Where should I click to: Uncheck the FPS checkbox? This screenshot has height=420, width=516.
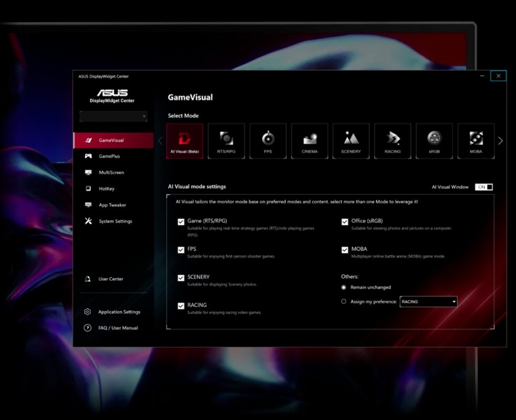coord(181,250)
